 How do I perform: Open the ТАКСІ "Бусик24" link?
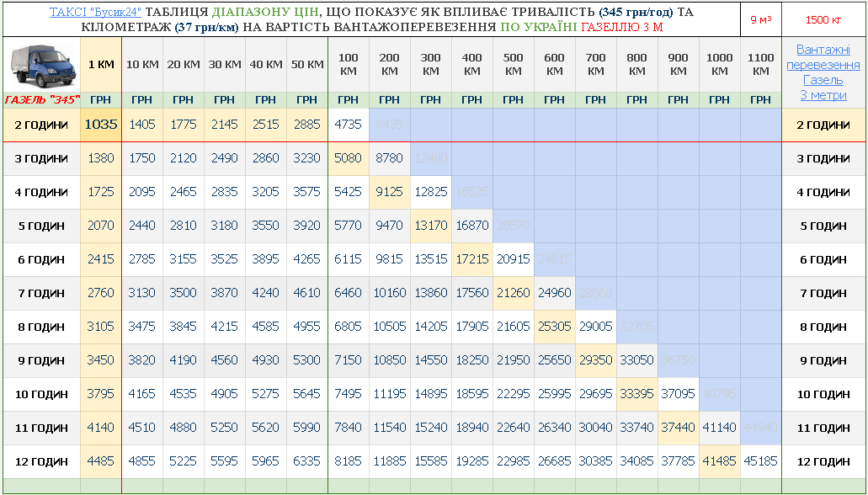point(96,12)
